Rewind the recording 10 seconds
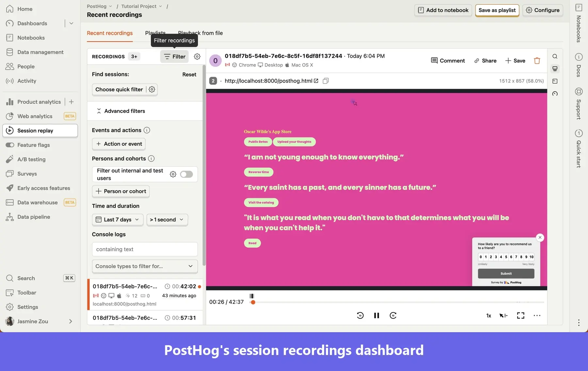Screen dimensions: 588x371 coord(360,316)
